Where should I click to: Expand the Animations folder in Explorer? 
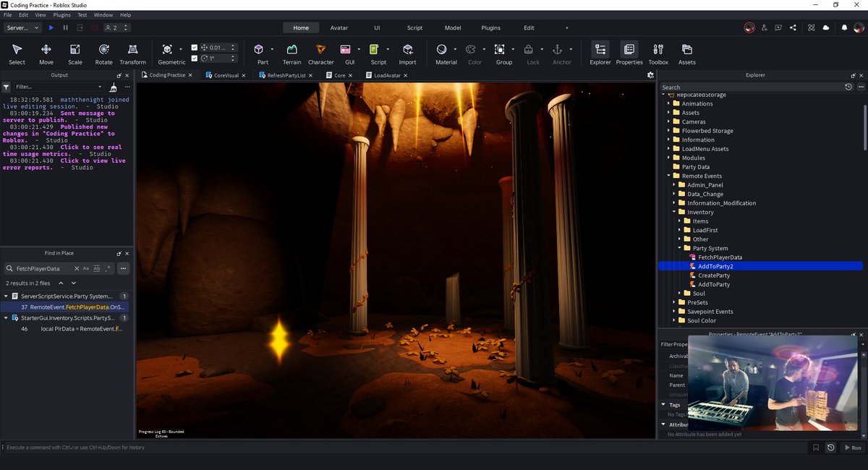(669, 103)
